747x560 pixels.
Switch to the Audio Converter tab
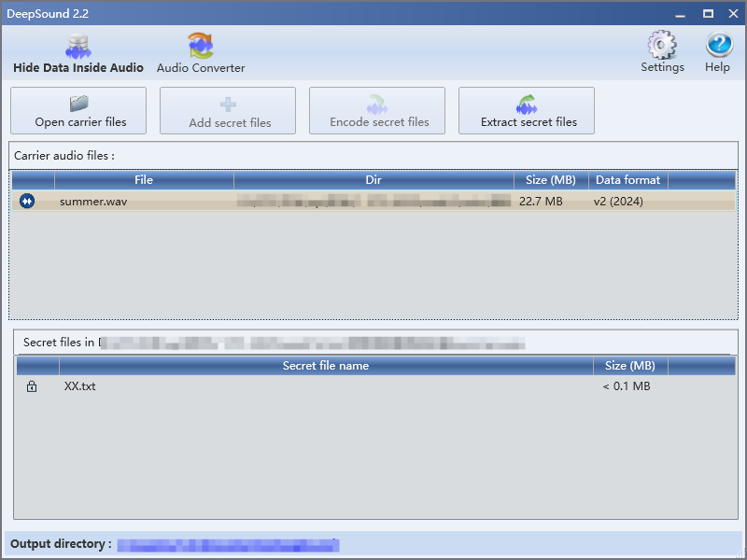201,53
